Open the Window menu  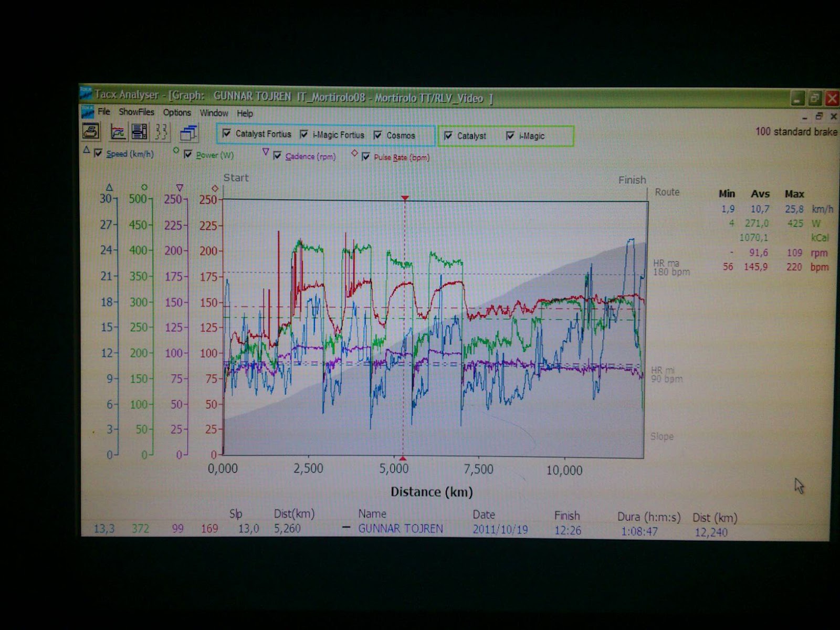[x=214, y=113]
